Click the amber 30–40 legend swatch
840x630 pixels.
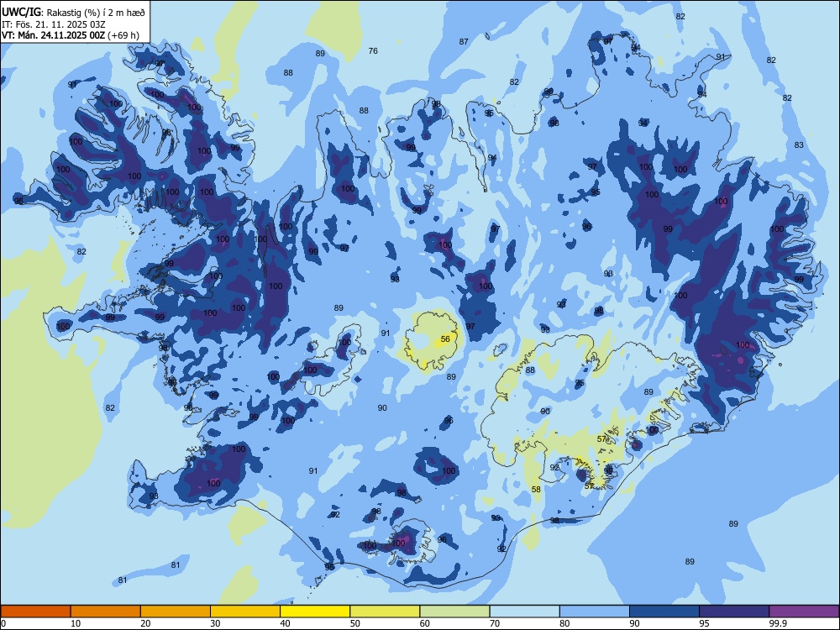point(245,612)
